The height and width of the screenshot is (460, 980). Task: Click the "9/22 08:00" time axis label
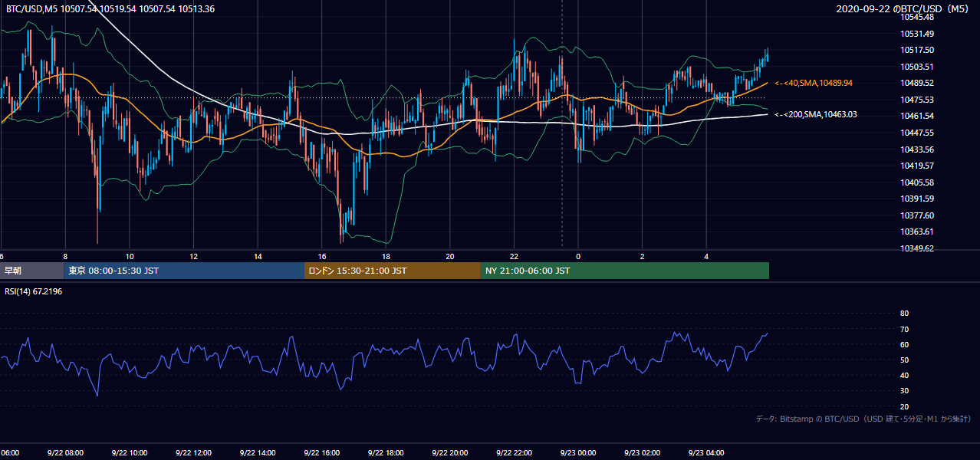64,453
